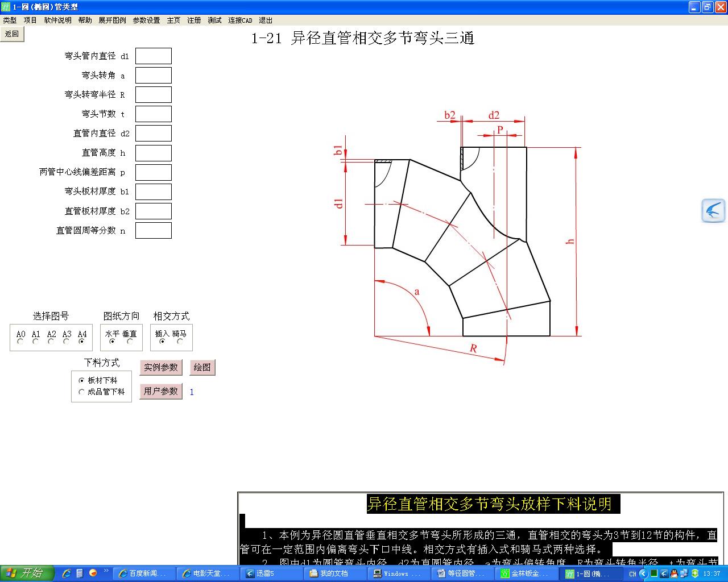
Task: Choose 垂直 paper orientation
Action: pos(130,342)
